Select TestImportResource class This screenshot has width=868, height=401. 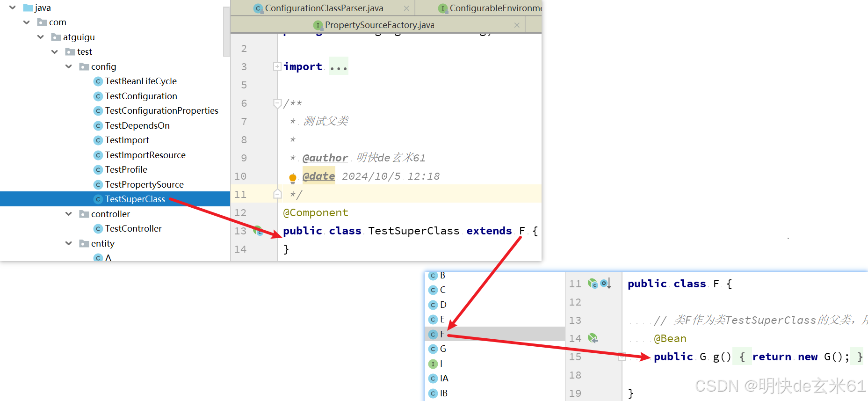click(145, 155)
